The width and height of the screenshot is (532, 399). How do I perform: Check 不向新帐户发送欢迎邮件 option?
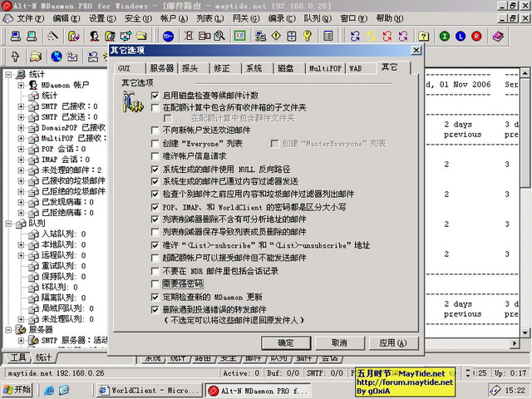point(155,131)
